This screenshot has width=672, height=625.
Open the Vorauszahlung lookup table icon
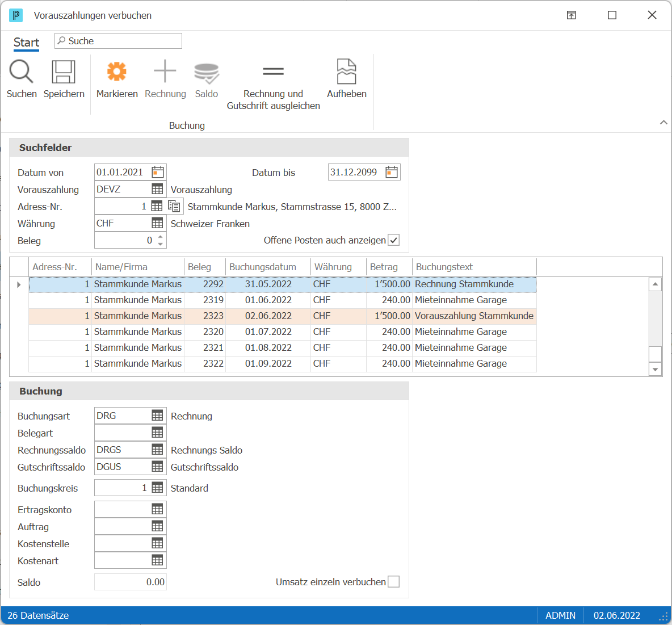click(157, 189)
